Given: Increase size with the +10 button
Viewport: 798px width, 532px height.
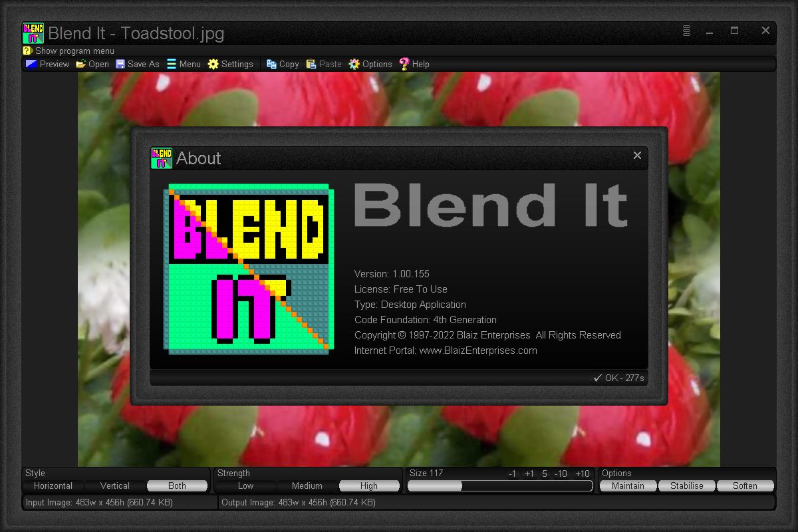Looking at the screenshot, I should pyautogui.click(x=582, y=473).
